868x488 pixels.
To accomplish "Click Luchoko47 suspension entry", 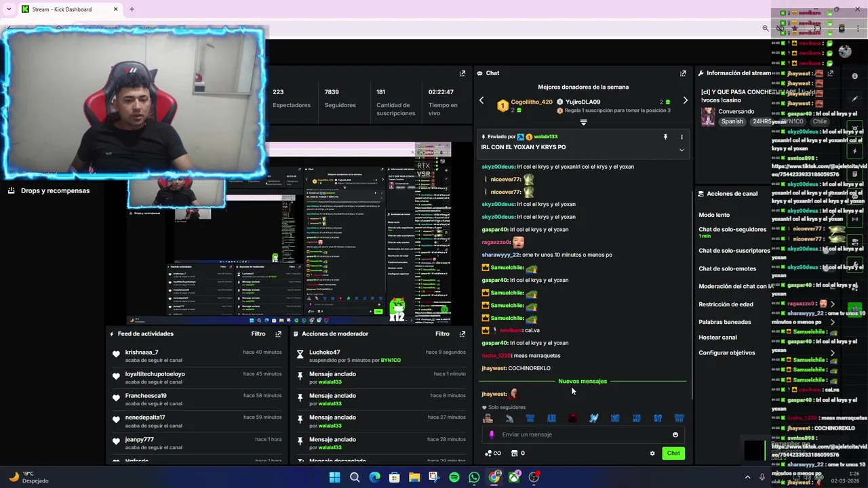I will [381, 357].
